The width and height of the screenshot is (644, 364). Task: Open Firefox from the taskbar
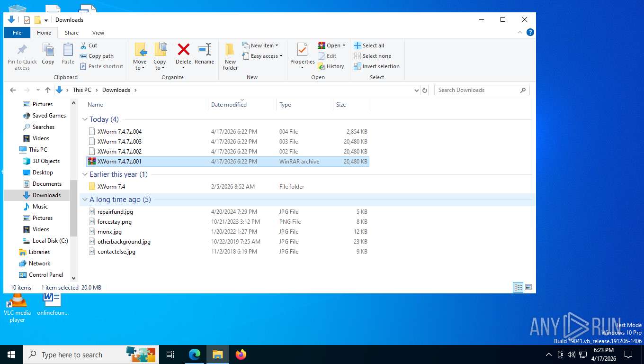click(241, 355)
